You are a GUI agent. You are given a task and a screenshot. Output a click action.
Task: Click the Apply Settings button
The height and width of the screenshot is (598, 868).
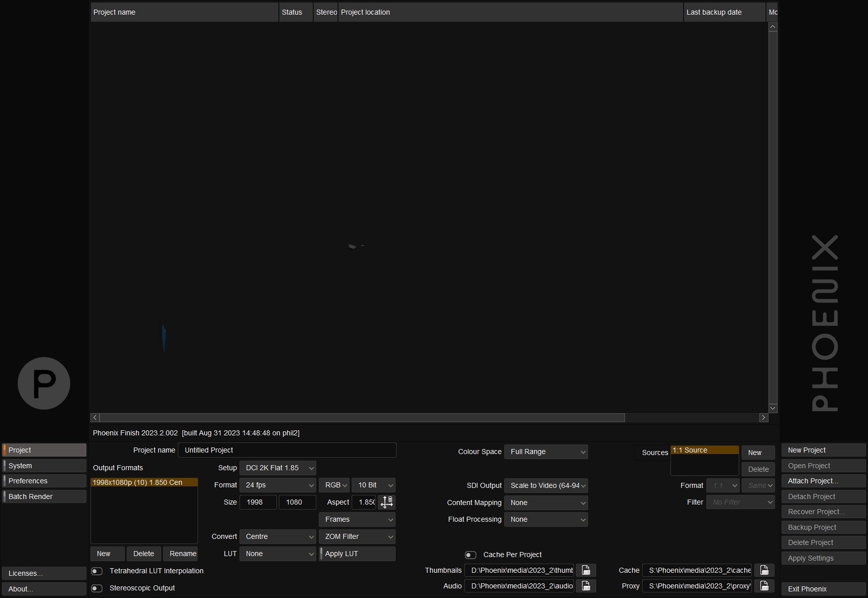(824, 558)
